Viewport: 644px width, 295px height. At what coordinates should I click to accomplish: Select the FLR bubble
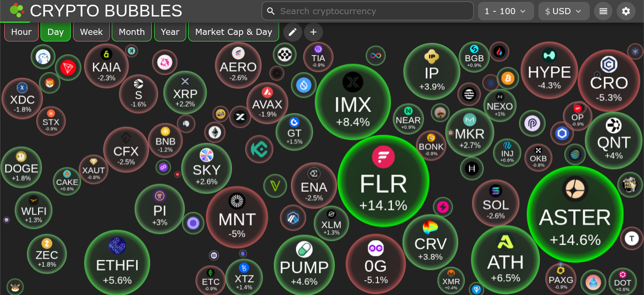tap(383, 181)
